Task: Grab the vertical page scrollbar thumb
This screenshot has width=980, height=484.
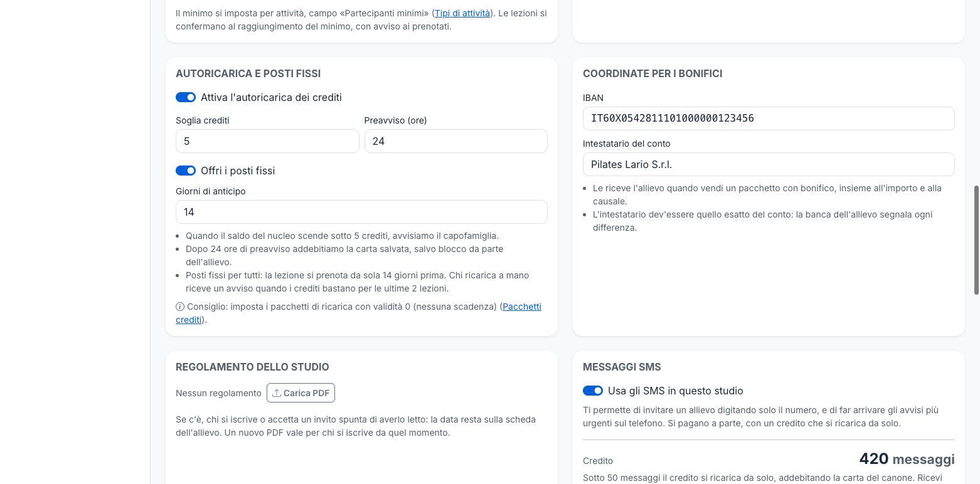Action: (x=976, y=239)
